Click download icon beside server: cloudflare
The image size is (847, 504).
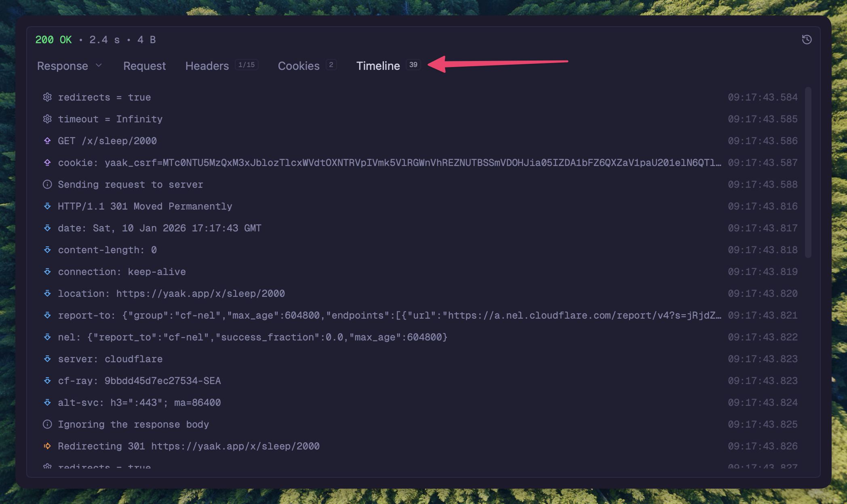[x=47, y=359]
